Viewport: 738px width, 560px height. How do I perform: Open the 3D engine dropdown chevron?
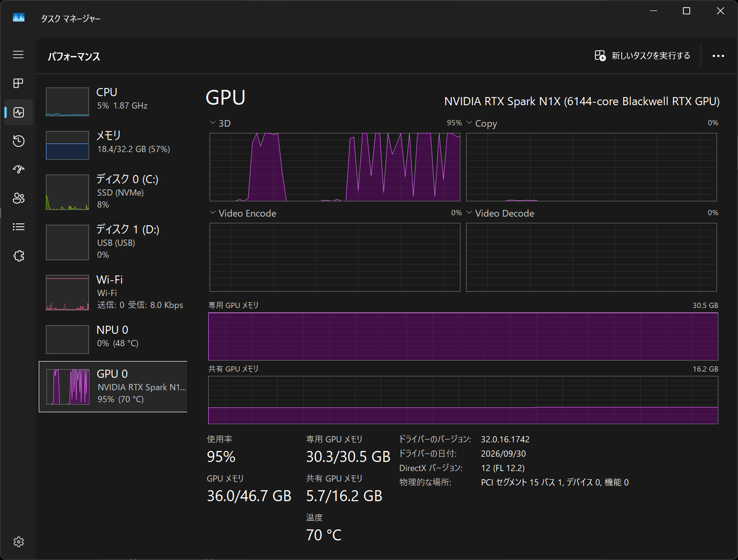[212, 123]
